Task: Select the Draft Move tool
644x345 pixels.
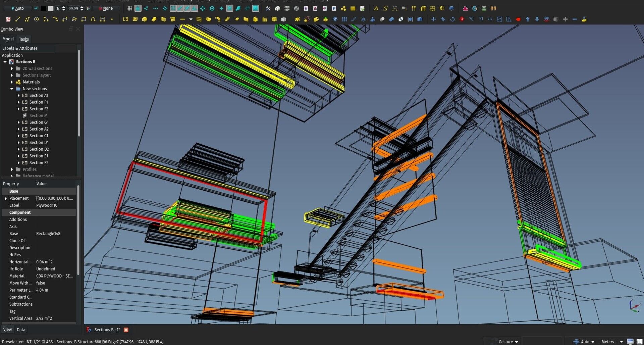Action: (433, 19)
